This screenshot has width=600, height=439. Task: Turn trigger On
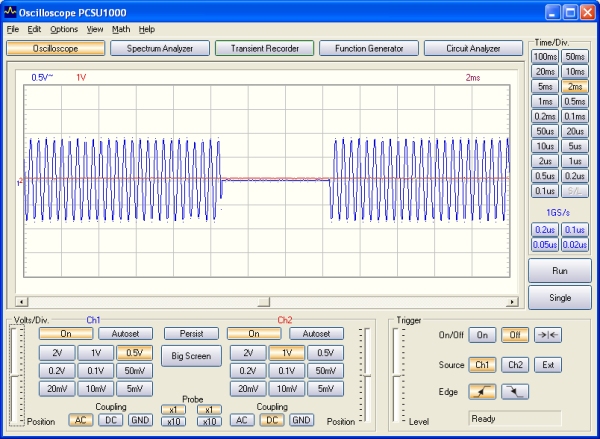[x=482, y=336]
